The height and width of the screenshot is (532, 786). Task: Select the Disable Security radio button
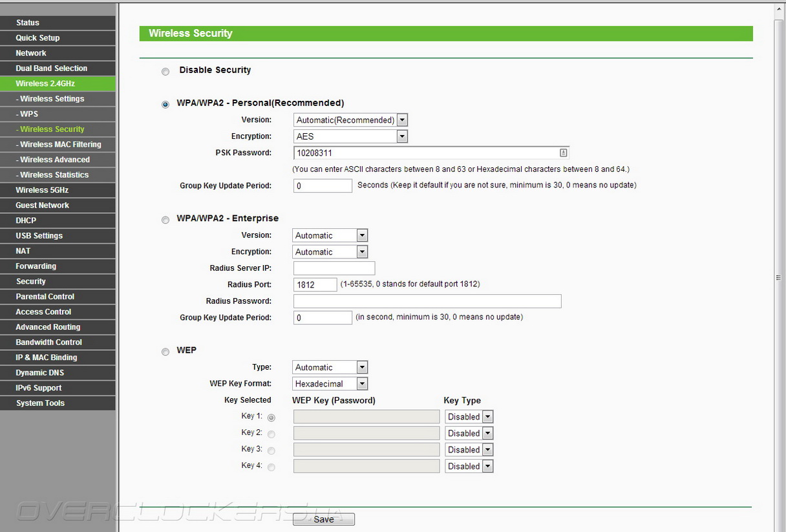click(165, 72)
